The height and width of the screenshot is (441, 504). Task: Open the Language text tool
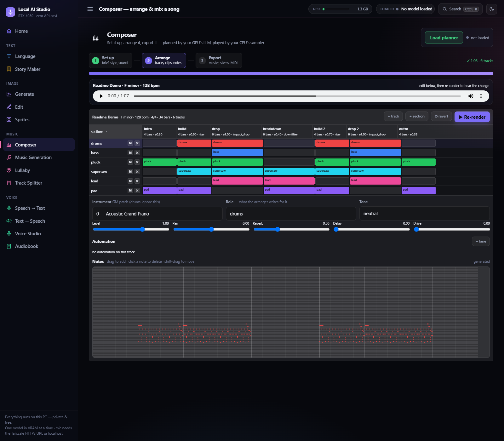pyautogui.click(x=39, y=56)
